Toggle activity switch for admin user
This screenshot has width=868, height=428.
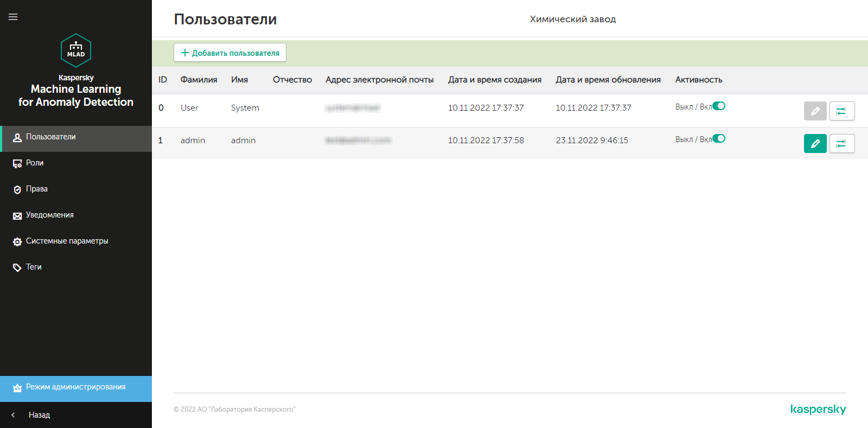click(718, 139)
